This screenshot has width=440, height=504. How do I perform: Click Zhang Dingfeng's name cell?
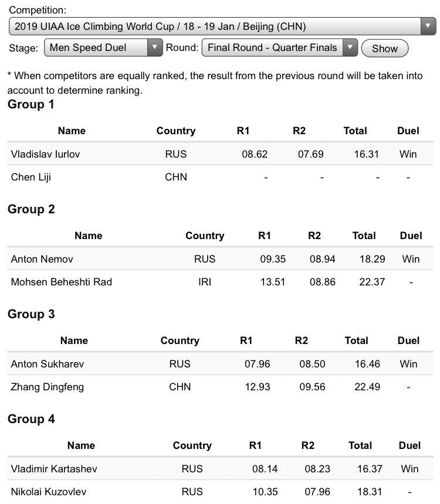pos(48,387)
